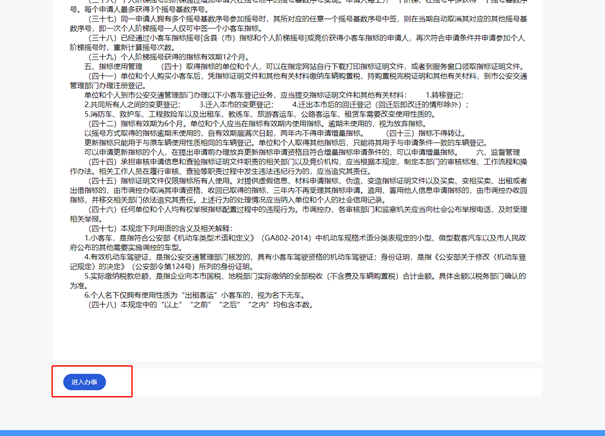Click the line starting 可以申请更新指标的个人
The height and width of the screenshot is (436, 605).
click(272, 152)
